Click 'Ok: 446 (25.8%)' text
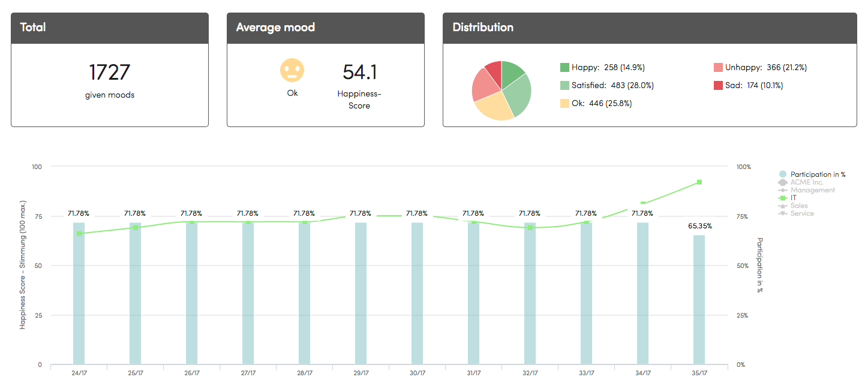The height and width of the screenshot is (392, 868). point(602,103)
